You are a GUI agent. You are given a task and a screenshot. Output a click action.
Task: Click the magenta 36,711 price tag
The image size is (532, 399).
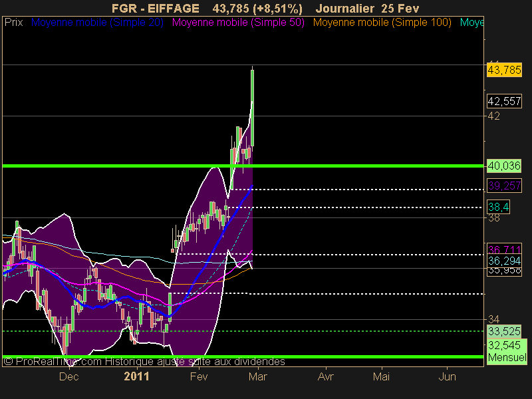click(x=504, y=249)
